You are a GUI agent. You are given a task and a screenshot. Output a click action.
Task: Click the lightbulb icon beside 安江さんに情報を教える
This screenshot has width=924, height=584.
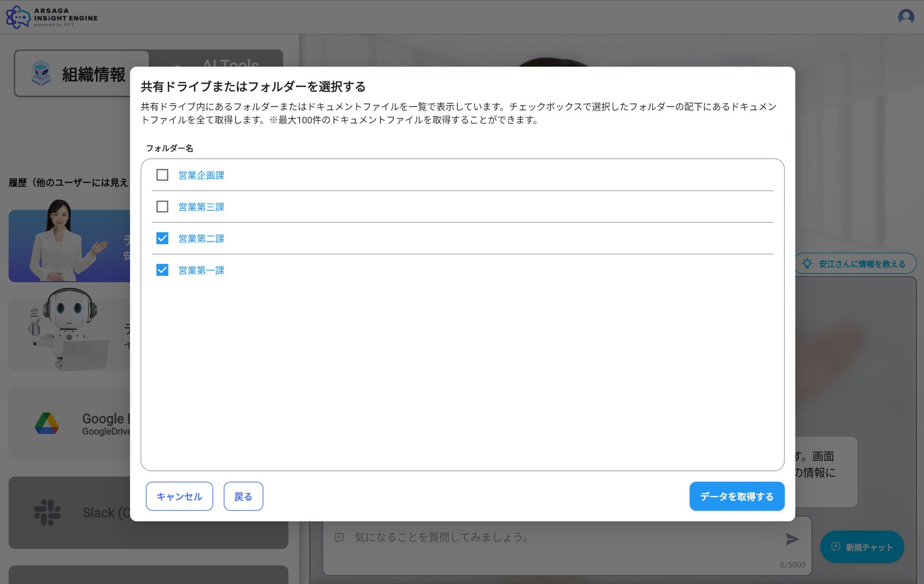point(807,264)
